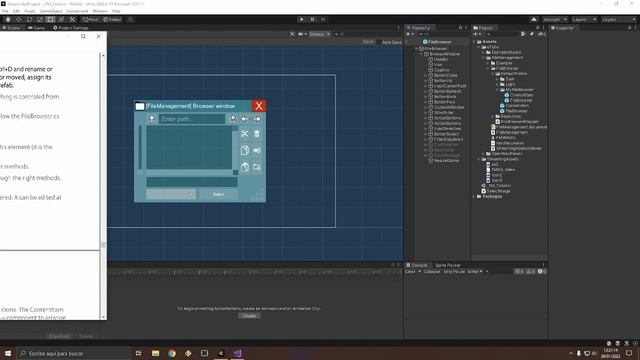
Task: Click the Pause button
Action: click(x=313, y=19)
